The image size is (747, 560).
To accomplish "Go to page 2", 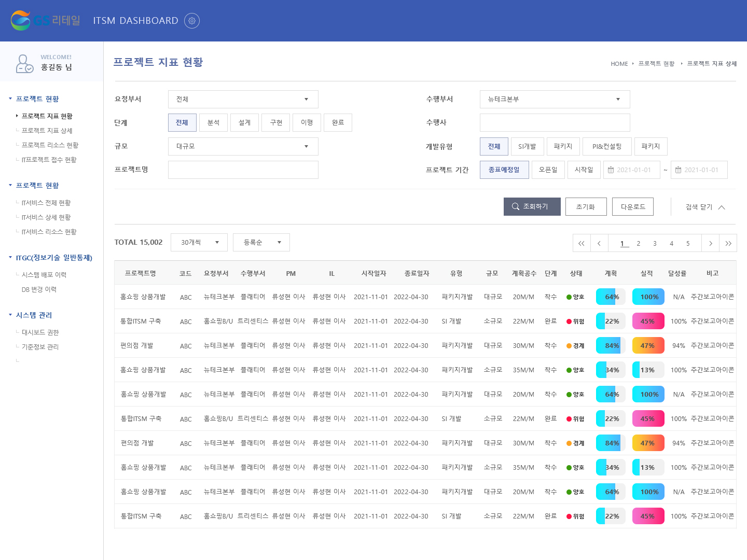I will (x=639, y=243).
